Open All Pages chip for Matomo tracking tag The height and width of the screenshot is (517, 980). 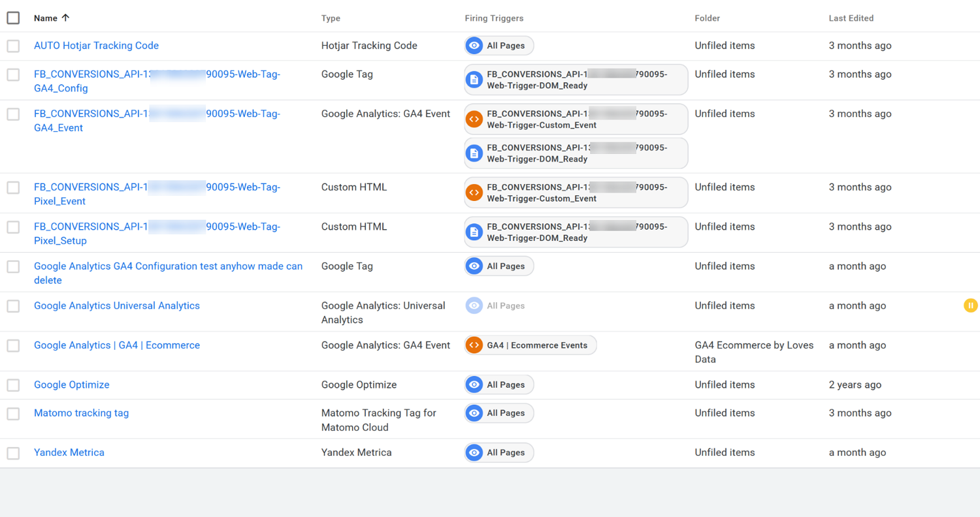499,413
